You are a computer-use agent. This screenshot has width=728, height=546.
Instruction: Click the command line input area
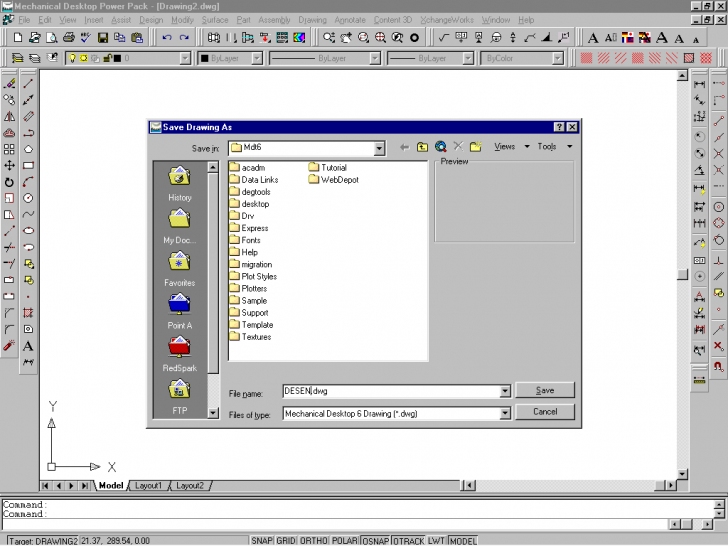(334, 524)
